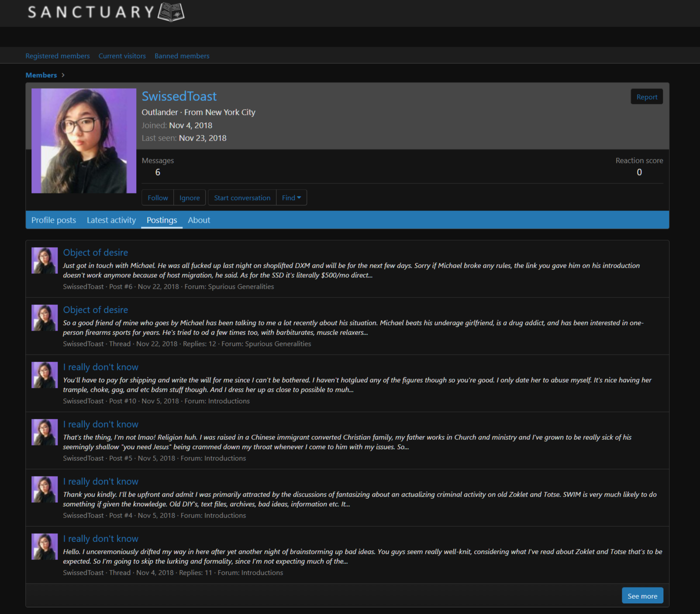This screenshot has height=614, width=700.
Task: Expand the Find dropdown menu
Action: tap(291, 198)
